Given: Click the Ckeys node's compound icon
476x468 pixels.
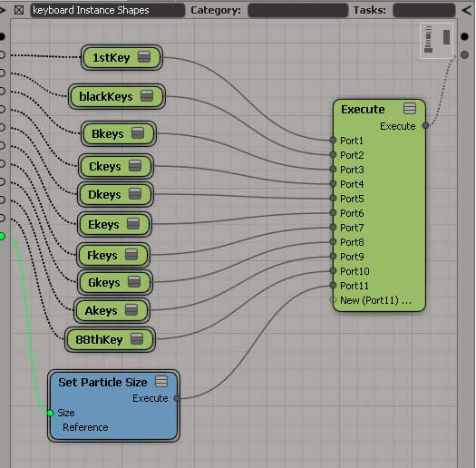Looking at the screenshot, I should (135, 166).
